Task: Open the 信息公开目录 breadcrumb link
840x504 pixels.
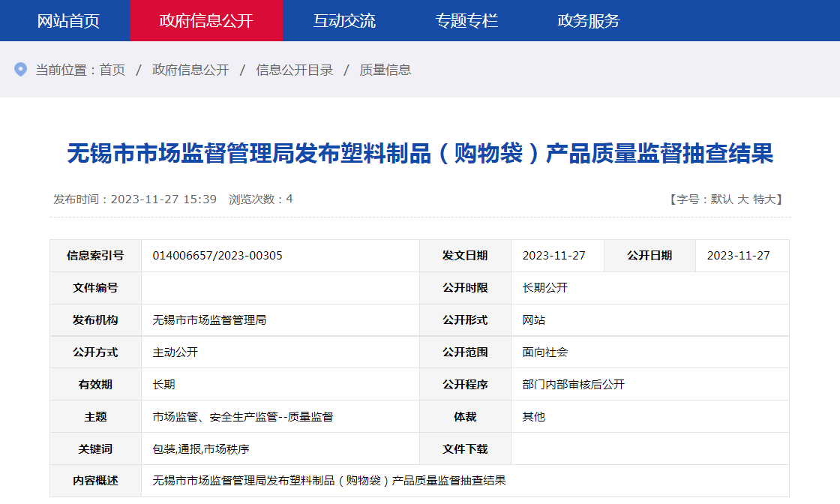Action: [294, 70]
